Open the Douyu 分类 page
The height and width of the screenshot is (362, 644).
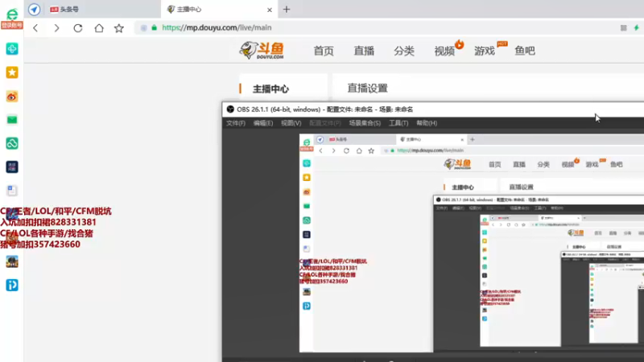click(404, 51)
